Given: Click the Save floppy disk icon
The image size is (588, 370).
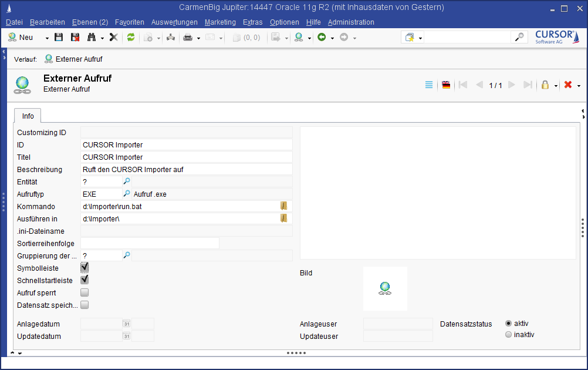Looking at the screenshot, I should point(59,38).
